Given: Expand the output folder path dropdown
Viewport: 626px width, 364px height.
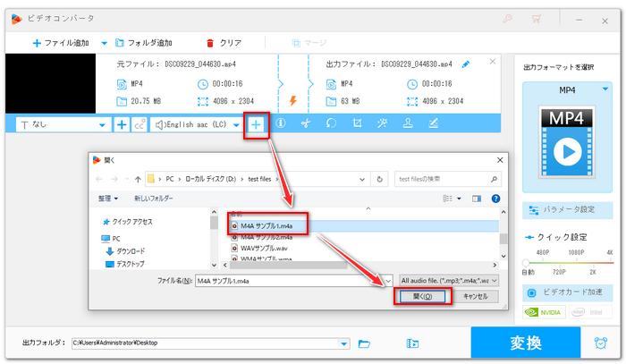Looking at the screenshot, I should point(343,343).
